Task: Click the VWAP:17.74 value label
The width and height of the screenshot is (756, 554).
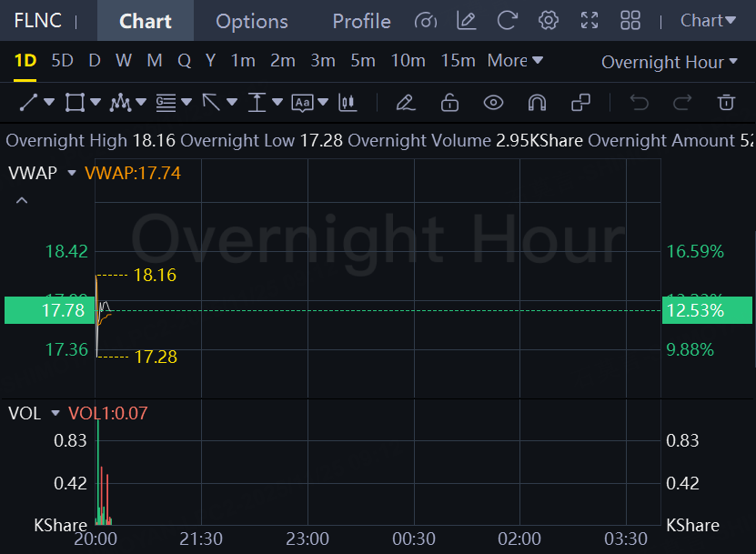Action: pos(133,173)
